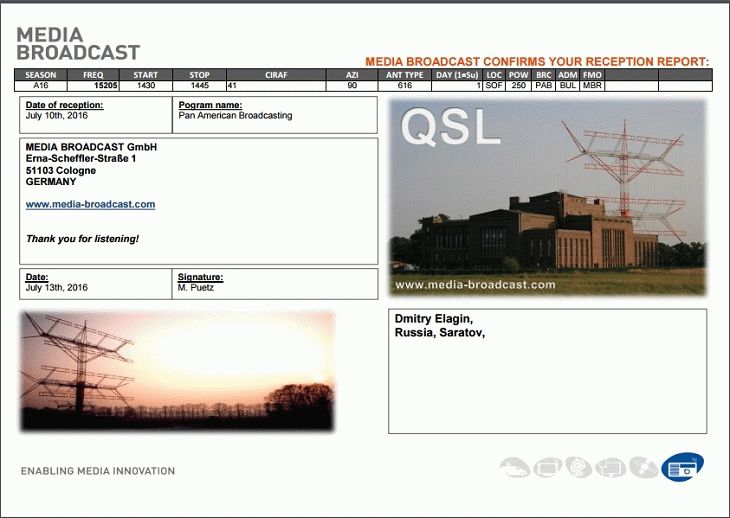Click the blue radio icon

[x=682, y=467]
